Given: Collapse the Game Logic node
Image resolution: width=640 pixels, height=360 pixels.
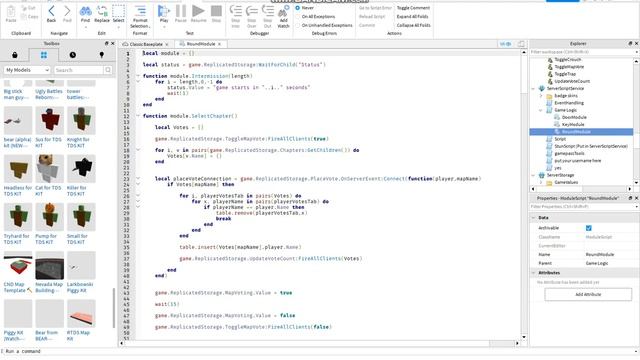Looking at the screenshot, I should click(x=541, y=110).
